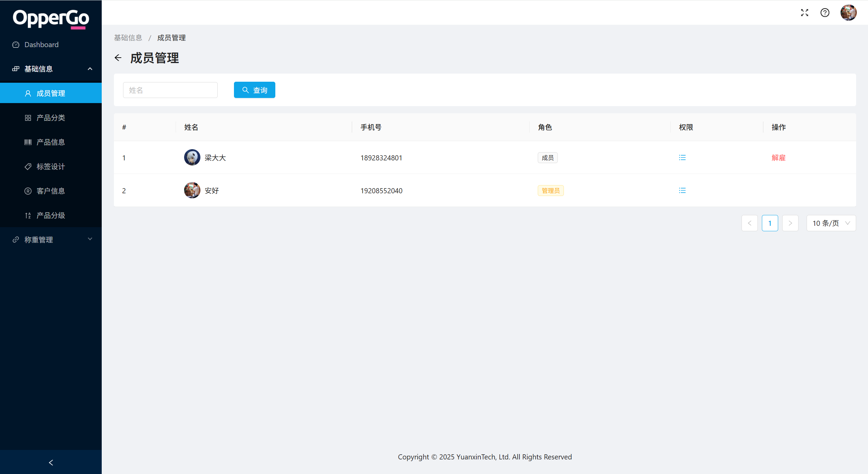
Task: Go to 产品分类 in sidebar
Action: coord(51,118)
